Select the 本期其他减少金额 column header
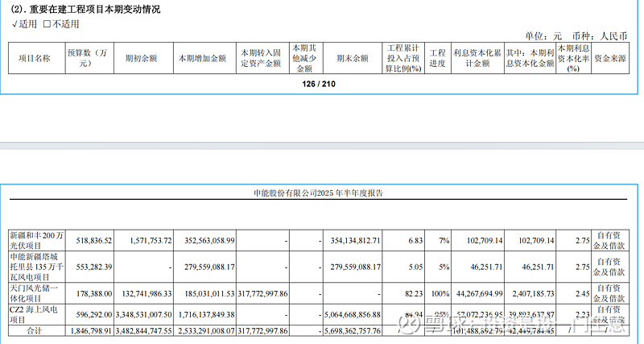 point(304,58)
